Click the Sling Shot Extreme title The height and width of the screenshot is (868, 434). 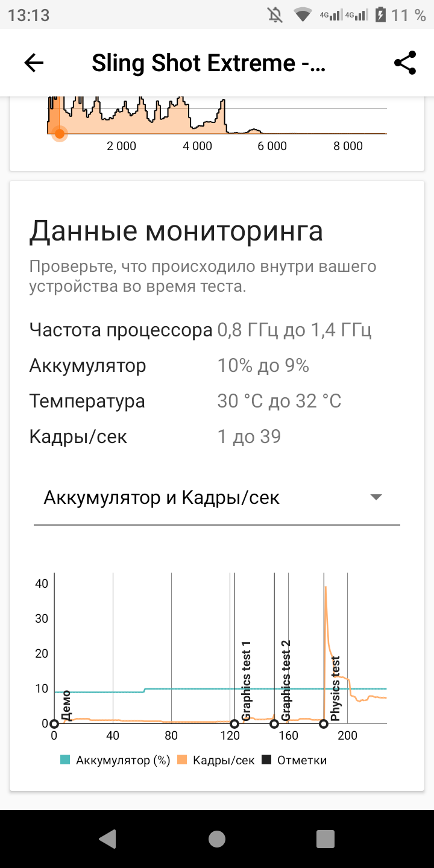(209, 63)
